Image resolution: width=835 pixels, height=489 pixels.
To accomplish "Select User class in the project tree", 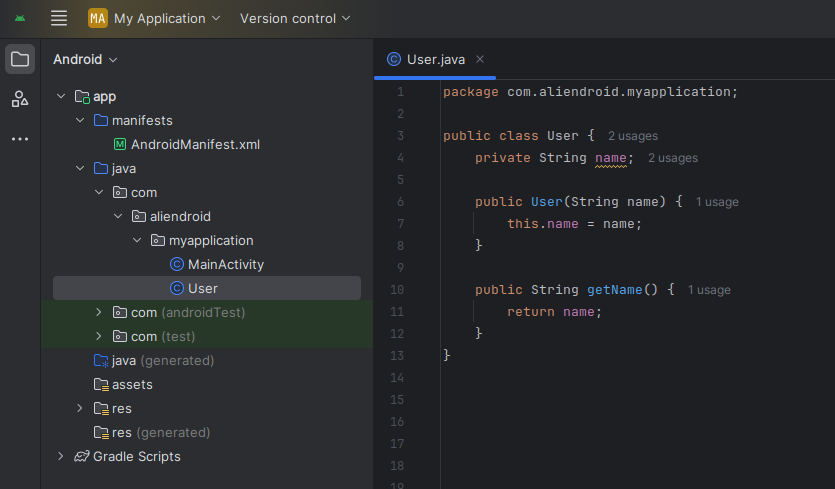I will pos(207,288).
